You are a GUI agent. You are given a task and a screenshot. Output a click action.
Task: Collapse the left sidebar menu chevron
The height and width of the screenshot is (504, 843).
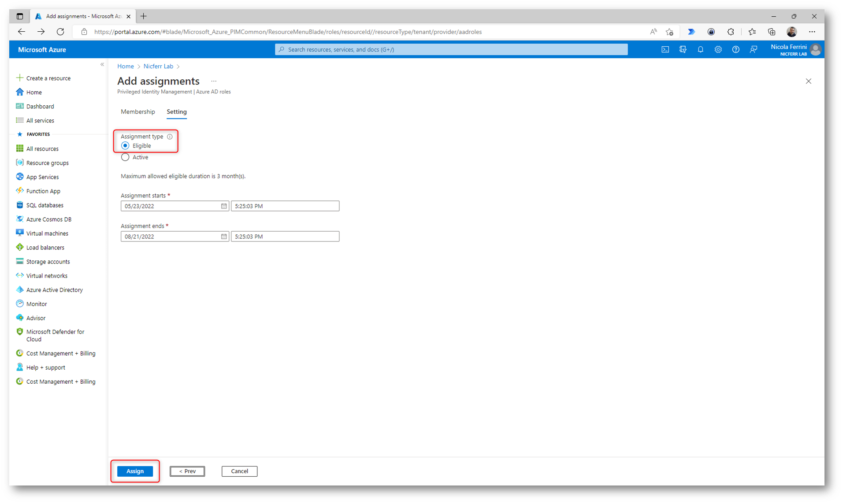tap(102, 64)
